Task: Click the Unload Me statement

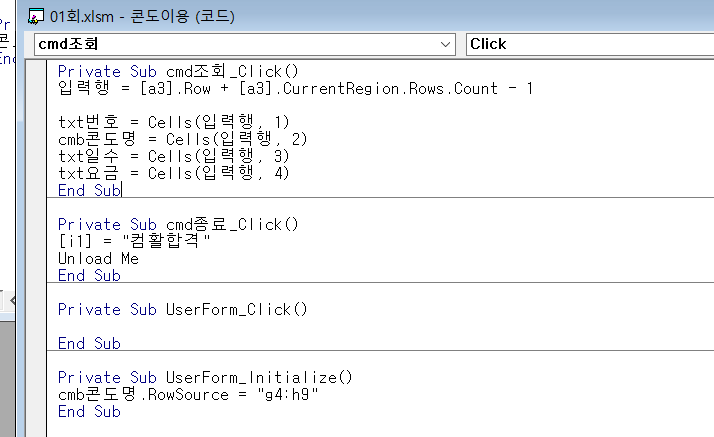Action: coord(98,258)
